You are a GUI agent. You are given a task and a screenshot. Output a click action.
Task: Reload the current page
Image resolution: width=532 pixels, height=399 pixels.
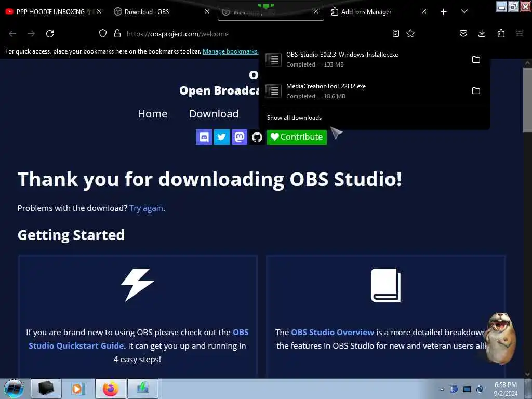pos(50,34)
